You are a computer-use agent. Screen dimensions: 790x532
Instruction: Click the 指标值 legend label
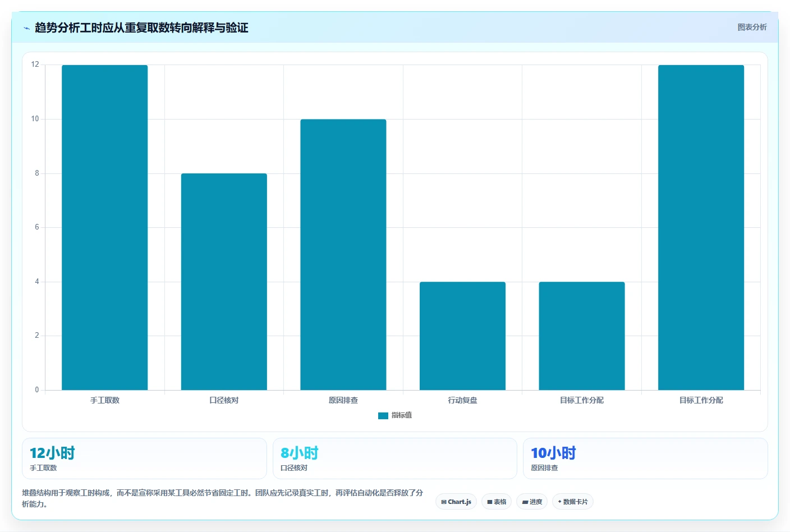click(402, 415)
